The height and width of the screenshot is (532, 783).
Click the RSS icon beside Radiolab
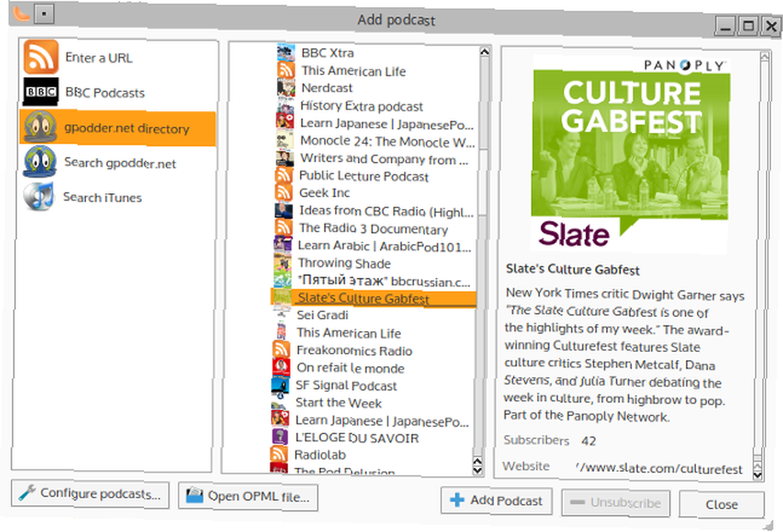279,454
